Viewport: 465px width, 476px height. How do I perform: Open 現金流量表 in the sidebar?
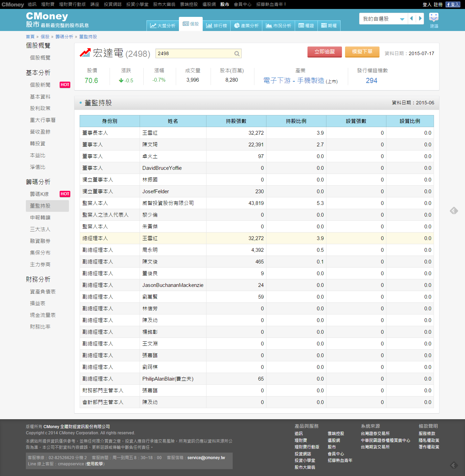point(43,315)
